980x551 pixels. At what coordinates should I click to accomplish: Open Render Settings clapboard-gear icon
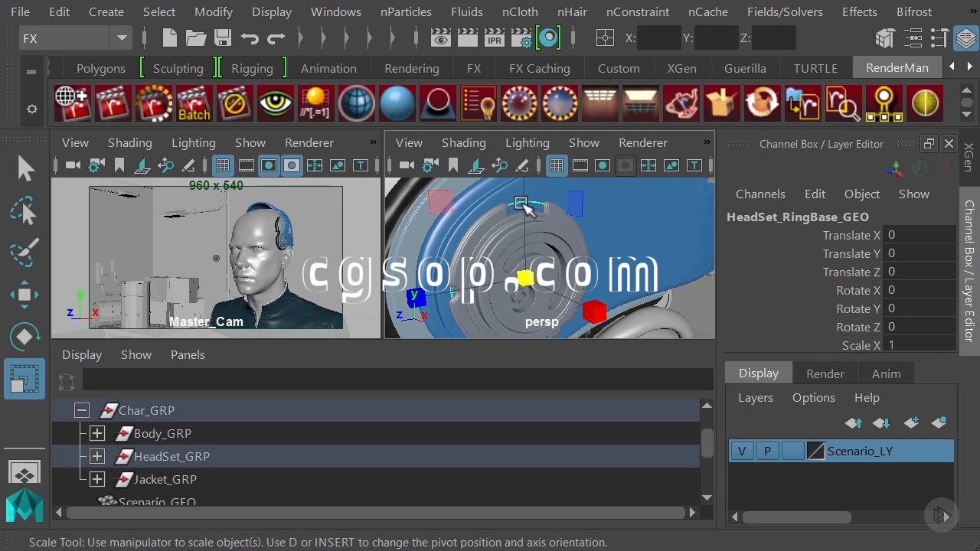click(521, 38)
